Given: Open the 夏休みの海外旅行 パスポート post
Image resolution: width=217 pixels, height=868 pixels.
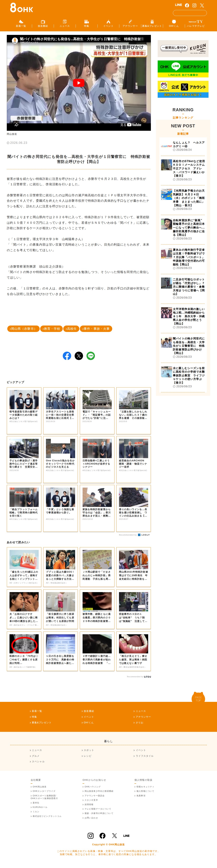Looking at the screenshot, I should point(183,259).
